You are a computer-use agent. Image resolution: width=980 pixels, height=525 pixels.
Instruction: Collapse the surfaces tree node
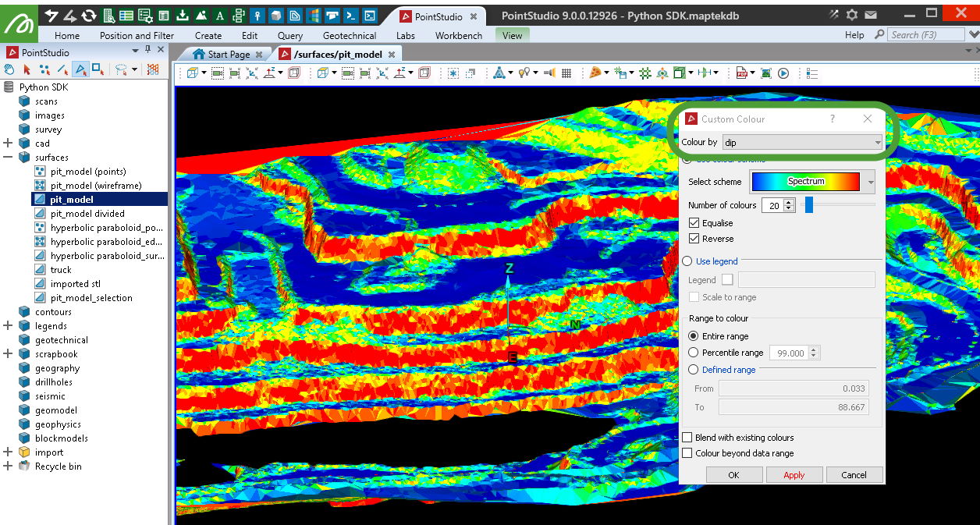[x=8, y=158]
